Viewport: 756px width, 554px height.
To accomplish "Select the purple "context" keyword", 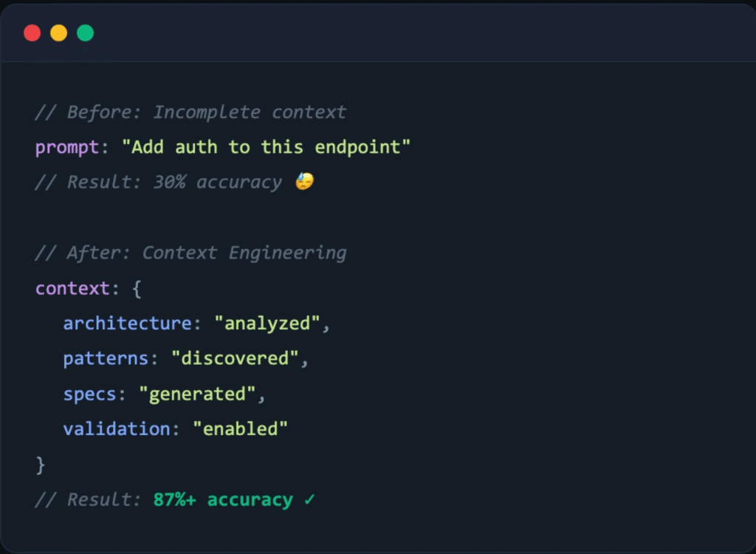I will click(72, 288).
